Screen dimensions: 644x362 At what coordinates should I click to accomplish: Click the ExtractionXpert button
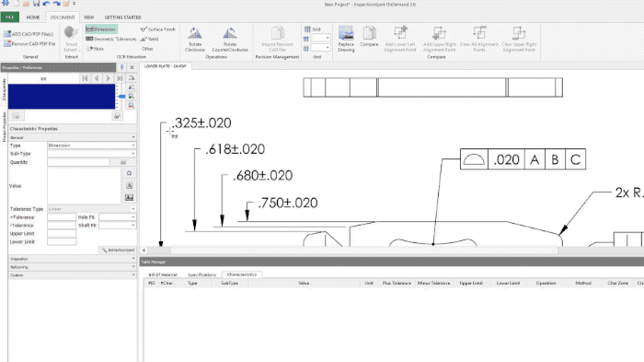click(118, 250)
